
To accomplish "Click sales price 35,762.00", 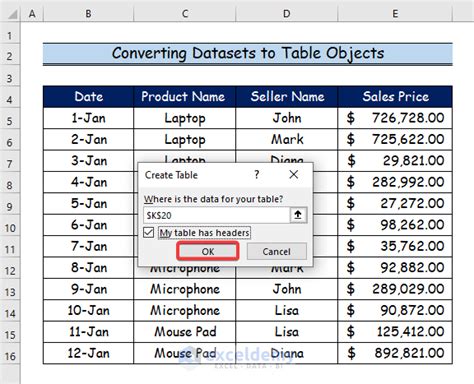I will coord(395,246).
